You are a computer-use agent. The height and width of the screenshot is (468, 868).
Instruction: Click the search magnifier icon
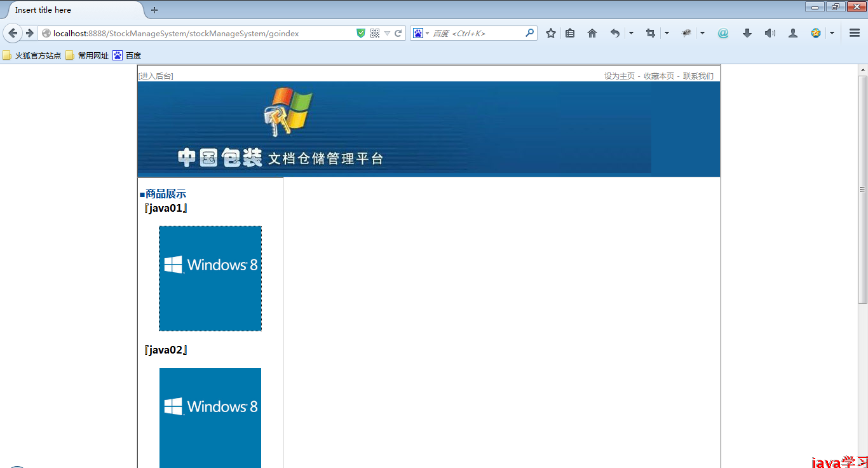coord(529,33)
